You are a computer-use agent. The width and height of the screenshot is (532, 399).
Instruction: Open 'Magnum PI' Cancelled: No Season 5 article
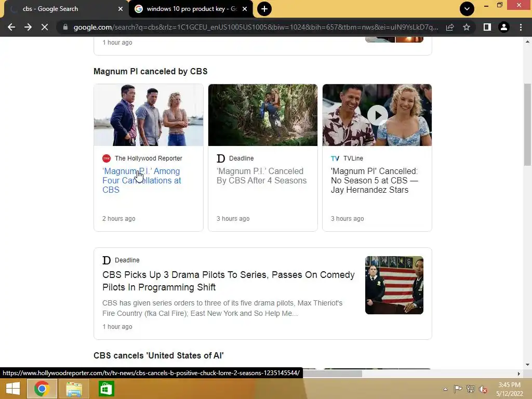click(374, 180)
